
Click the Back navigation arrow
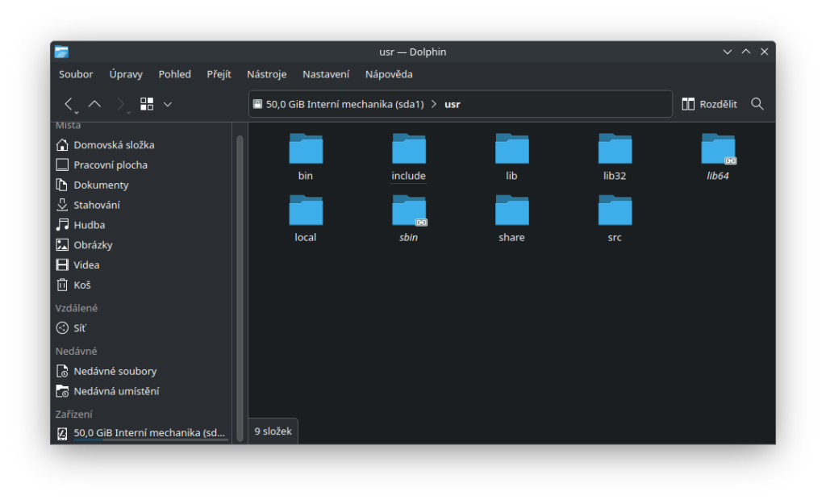[69, 104]
